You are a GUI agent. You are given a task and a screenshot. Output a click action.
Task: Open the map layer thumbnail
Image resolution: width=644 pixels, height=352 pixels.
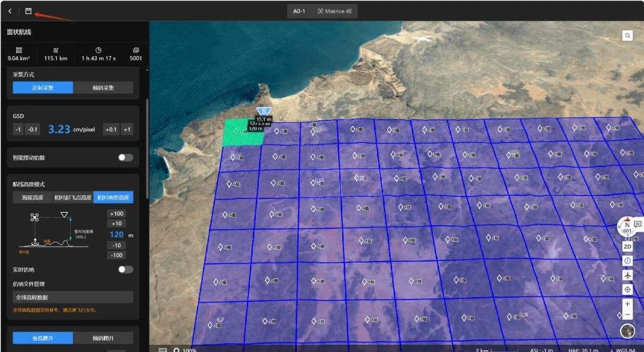627,331
